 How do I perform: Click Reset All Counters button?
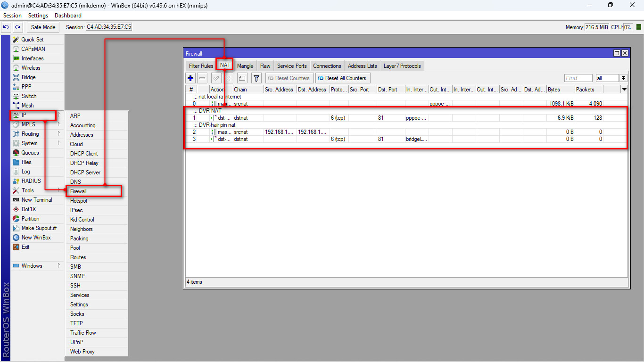point(343,78)
